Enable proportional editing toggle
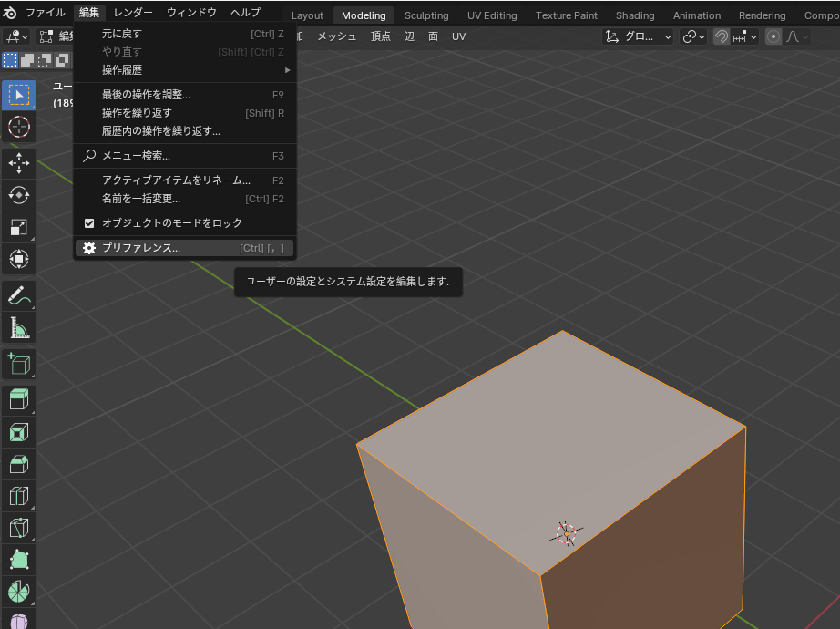Screen dimensions: 840x629 773,36
